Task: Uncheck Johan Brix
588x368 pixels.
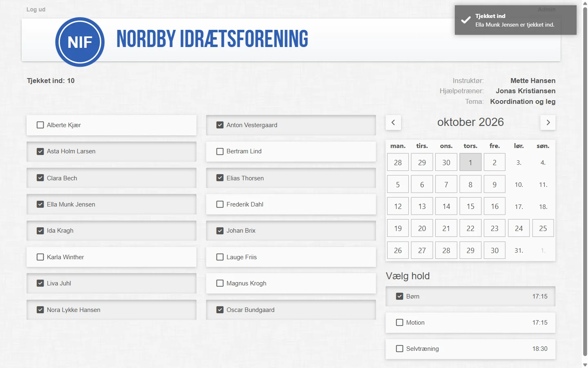Action: (291, 231)
